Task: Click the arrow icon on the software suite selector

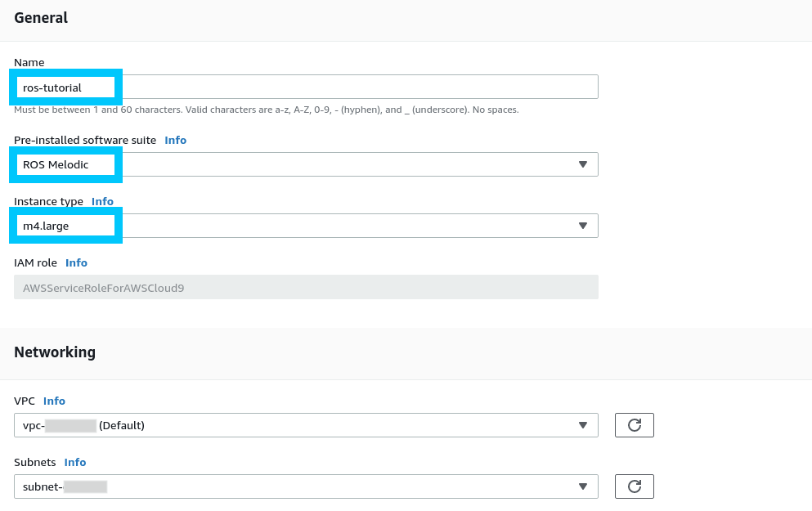Action: point(582,164)
